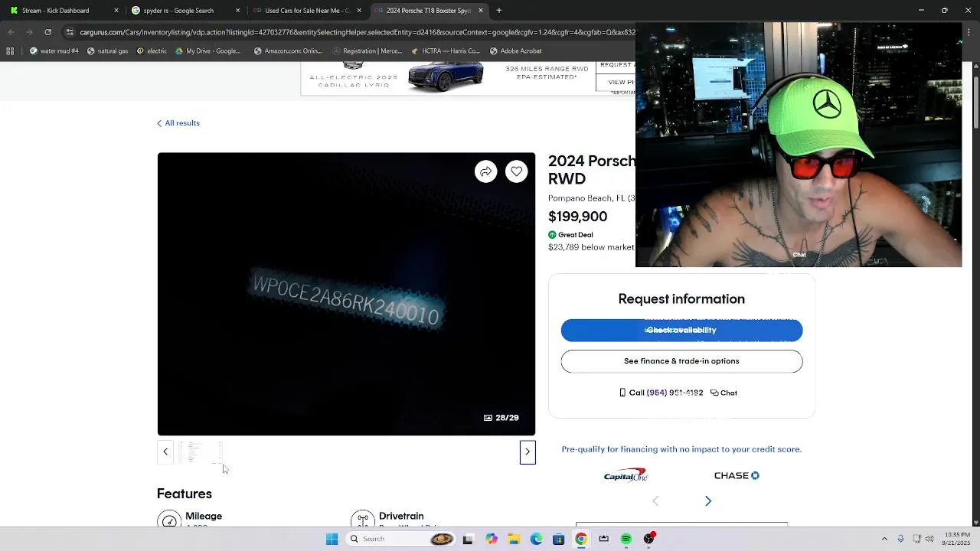Click the microphone icon in system tray
The width and height of the screenshot is (980, 551).
click(900, 539)
